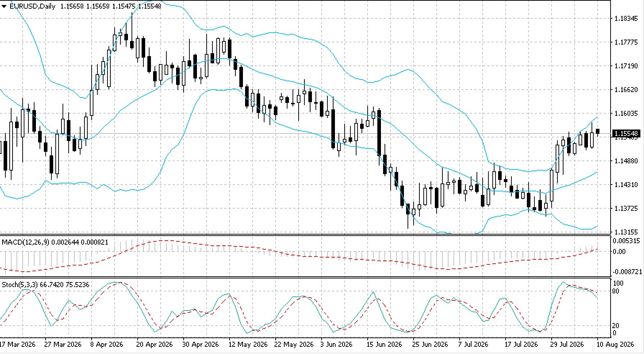Viewport: 644px width, 354px height.
Task: Click price level 1.16035 on the scale
Action: [x=626, y=114]
